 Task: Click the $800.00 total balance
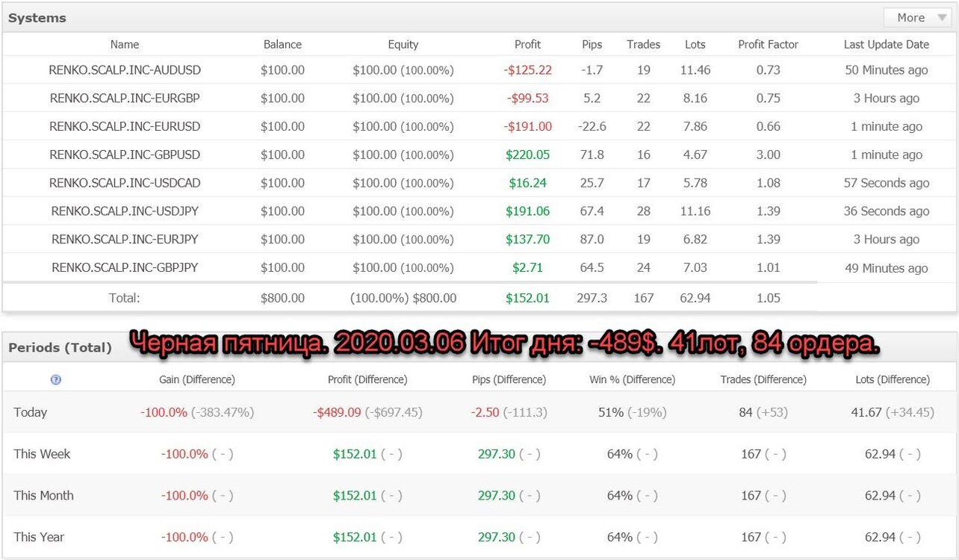point(282,298)
